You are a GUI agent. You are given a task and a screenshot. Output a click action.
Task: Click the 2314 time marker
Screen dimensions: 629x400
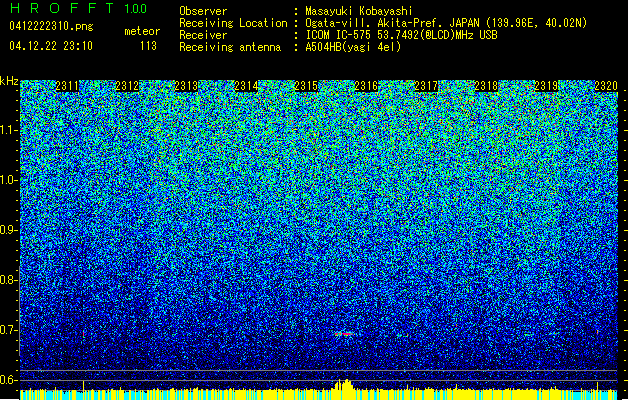pyautogui.click(x=246, y=86)
